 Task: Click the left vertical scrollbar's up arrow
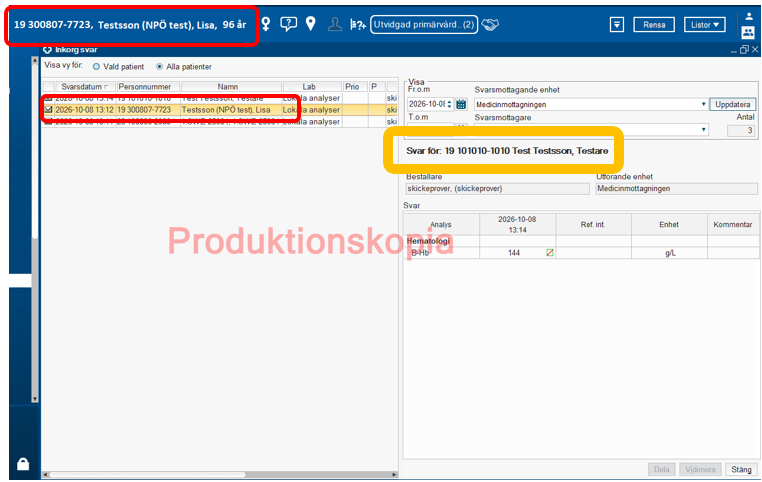click(x=35, y=60)
